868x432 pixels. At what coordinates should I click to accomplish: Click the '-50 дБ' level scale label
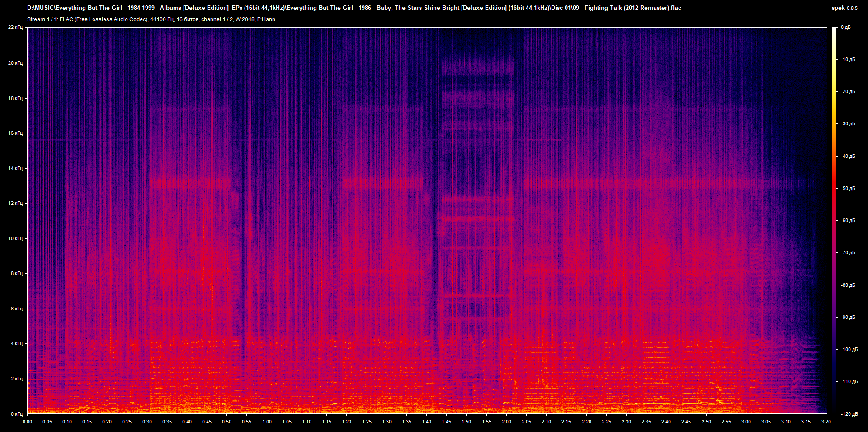(x=848, y=188)
